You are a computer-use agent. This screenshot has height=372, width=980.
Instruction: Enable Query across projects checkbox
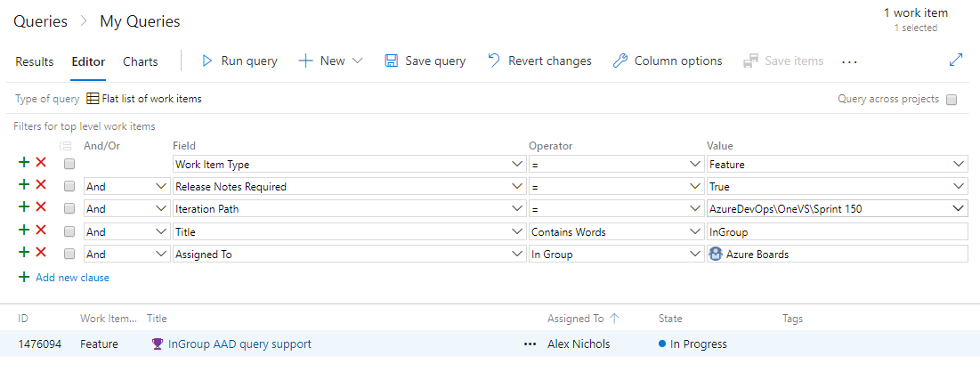[x=952, y=100]
